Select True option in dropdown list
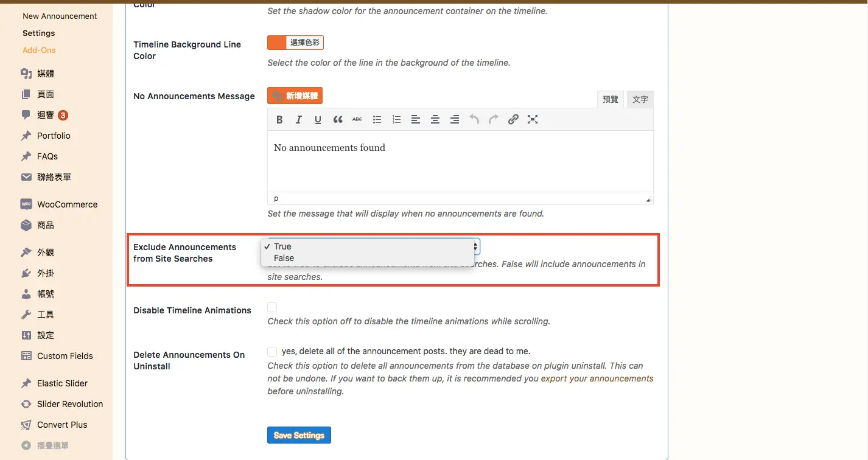Image resolution: width=868 pixels, height=460 pixels. pyautogui.click(x=368, y=246)
